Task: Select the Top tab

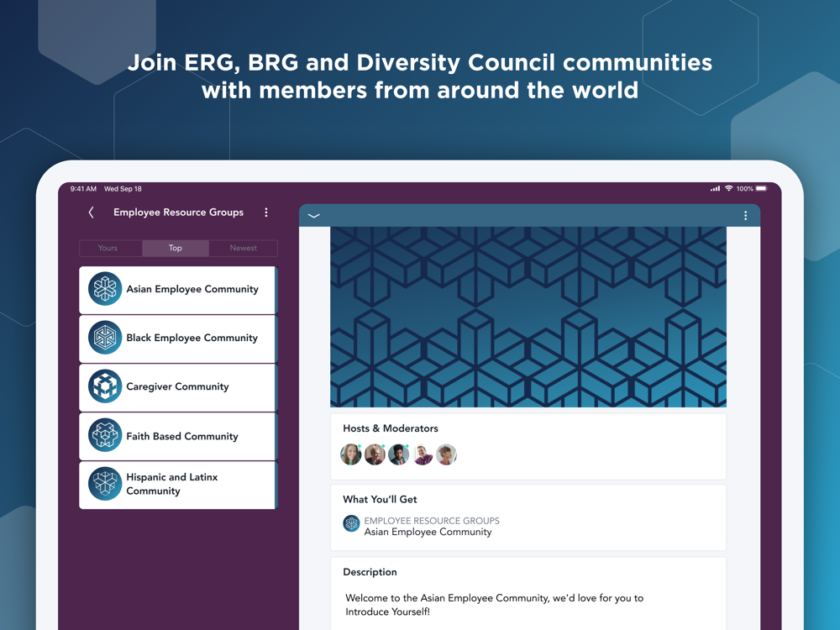Action: pyautogui.click(x=176, y=248)
